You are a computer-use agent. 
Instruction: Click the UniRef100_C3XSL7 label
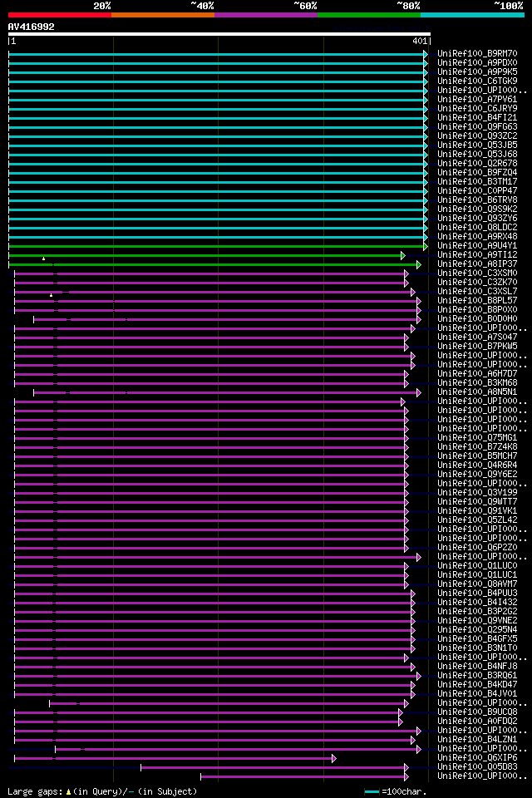(477, 292)
